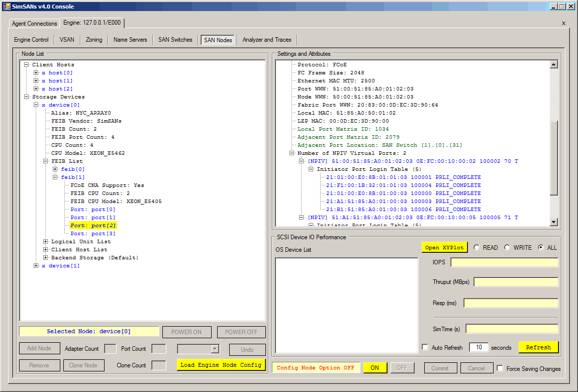Image resolution: width=578 pixels, height=392 pixels.
Task: Expand the host[0] tree node
Action: click(x=36, y=73)
